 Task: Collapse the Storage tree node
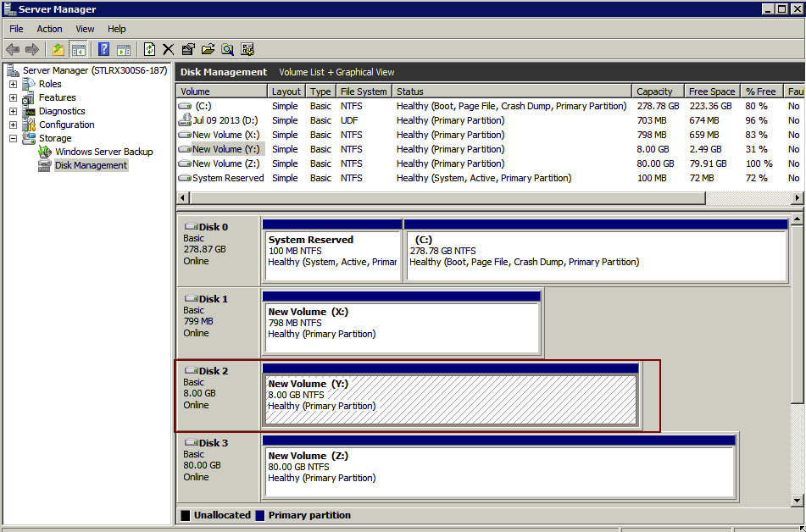coord(13,138)
